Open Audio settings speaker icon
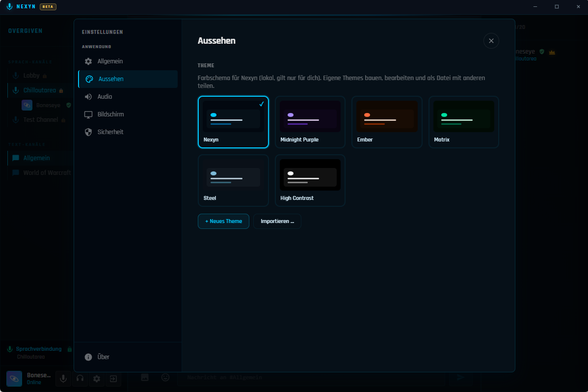Image resolution: width=588 pixels, height=392 pixels. point(88,96)
